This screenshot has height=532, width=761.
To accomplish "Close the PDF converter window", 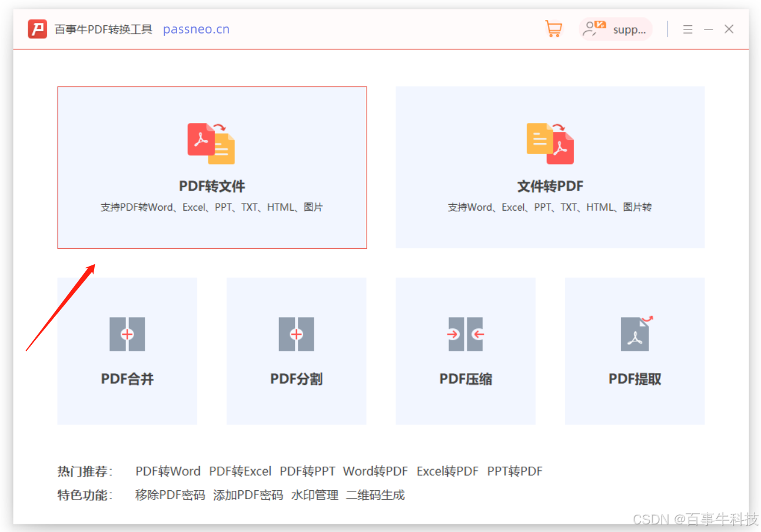I will click(x=729, y=29).
